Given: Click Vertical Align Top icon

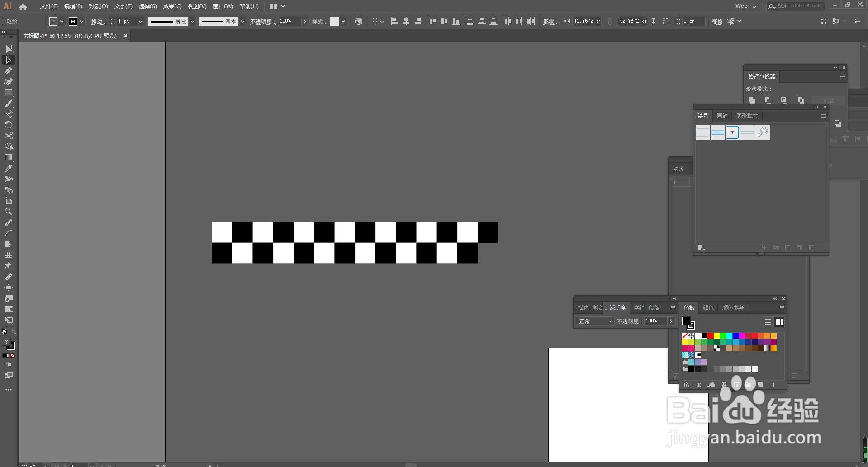Looking at the screenshot, I should [432, 21].
